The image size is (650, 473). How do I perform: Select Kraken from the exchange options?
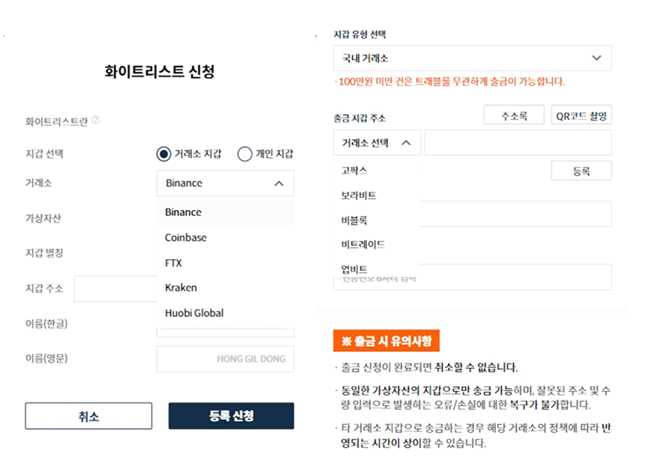point(181,287)
